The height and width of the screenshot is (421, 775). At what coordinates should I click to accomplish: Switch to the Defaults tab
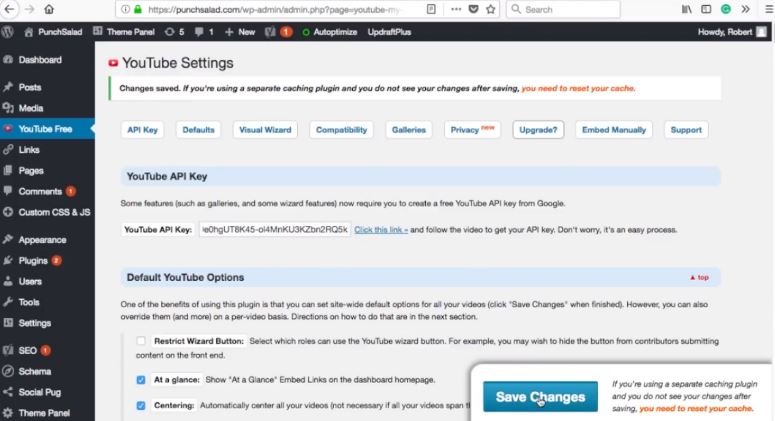click(x=198, y=130)
